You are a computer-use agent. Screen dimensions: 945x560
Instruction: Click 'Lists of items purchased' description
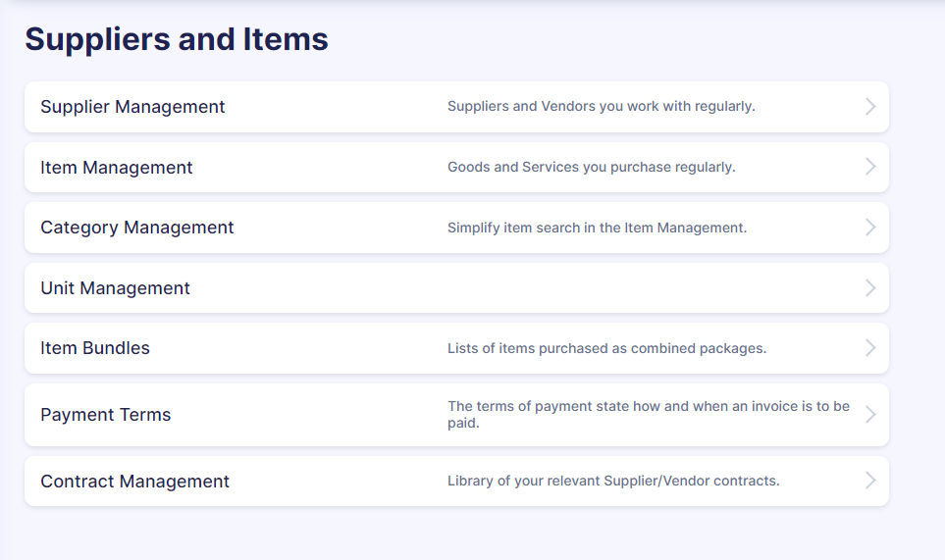606,348
